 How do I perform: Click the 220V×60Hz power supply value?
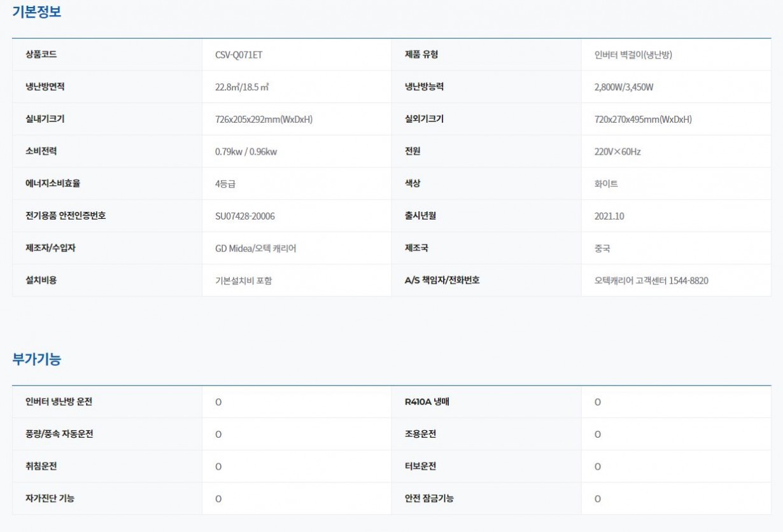click(617, 151)
